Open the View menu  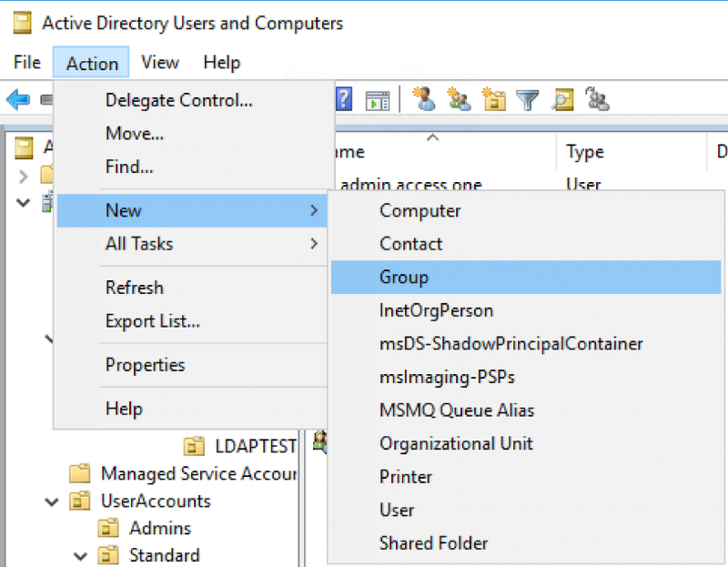coord(160,62)
